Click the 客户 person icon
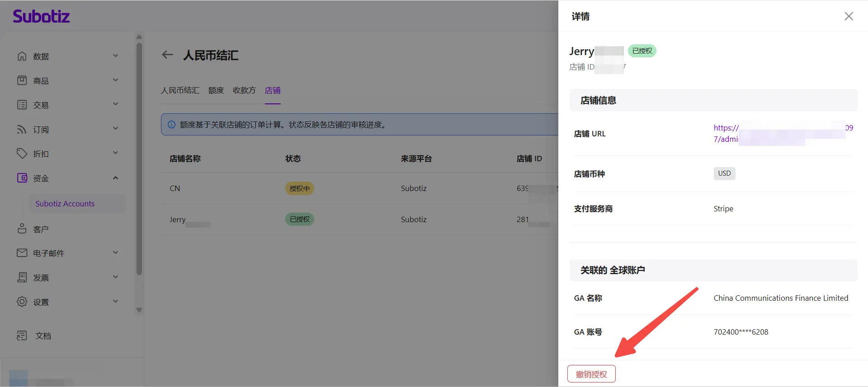Image resolution: width=868 pixels, height=387 pixels. (x=22, y=229)
